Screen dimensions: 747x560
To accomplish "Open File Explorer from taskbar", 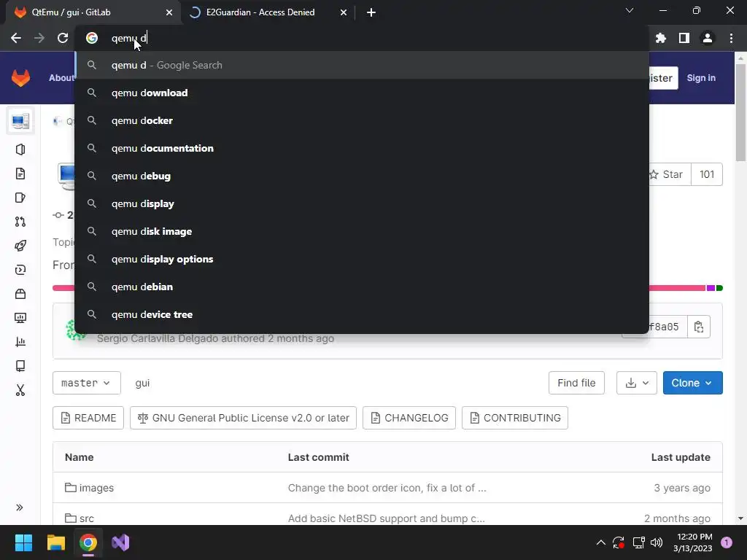I will click(55, 542).
